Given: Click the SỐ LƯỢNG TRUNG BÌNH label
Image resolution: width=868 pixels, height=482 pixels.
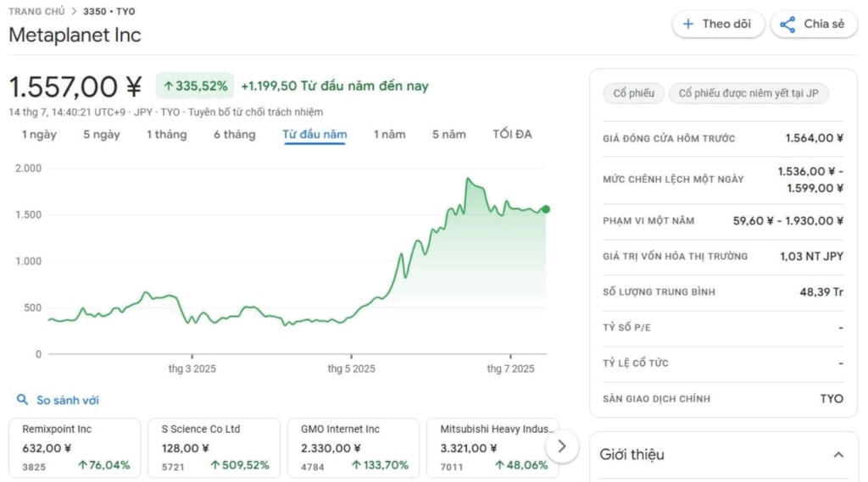Looking at the screenshot, I should click(659, 291).
